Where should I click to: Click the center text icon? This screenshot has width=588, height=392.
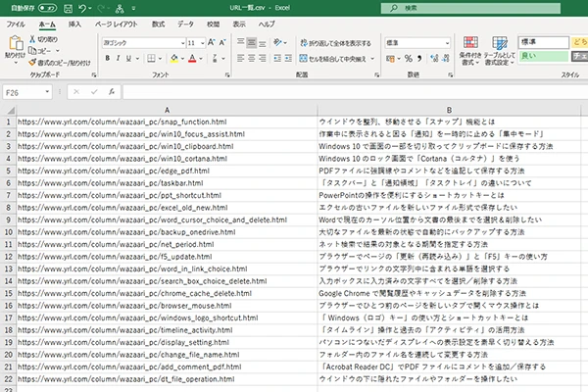click(x=252, y=59)
